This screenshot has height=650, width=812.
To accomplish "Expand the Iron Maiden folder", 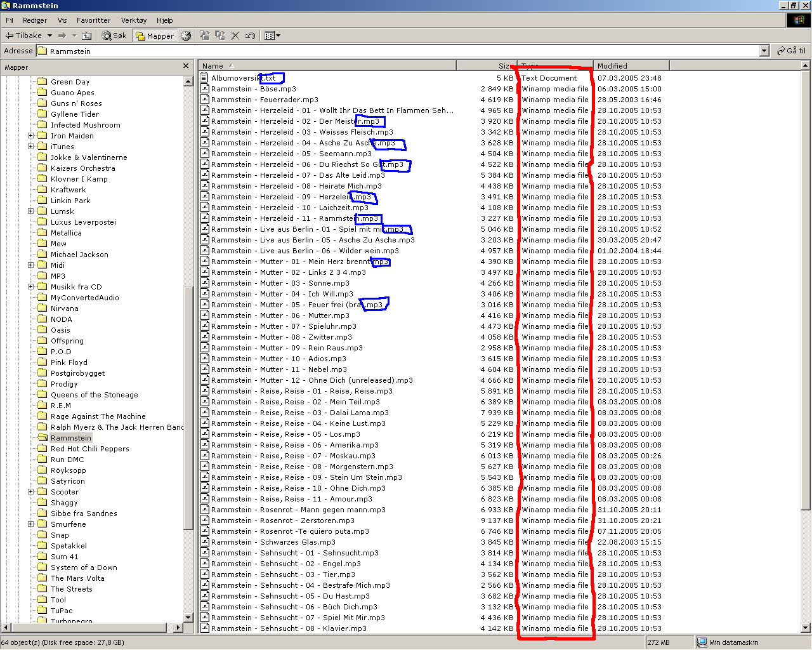I will (30, 135).
